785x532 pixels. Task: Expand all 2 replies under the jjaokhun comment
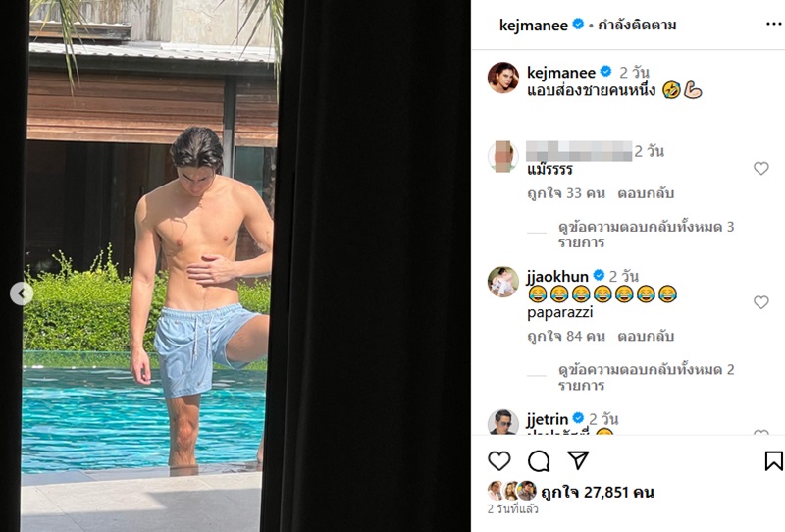(647, 377)
